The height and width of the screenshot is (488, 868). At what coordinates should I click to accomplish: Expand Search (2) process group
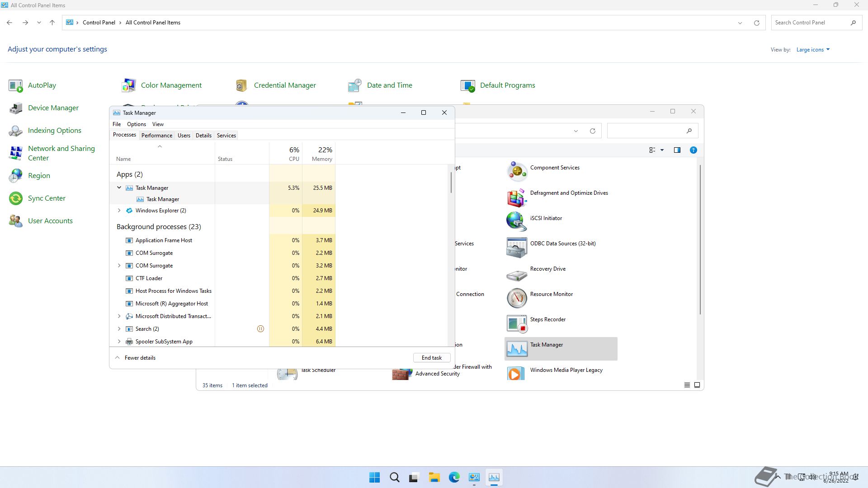click(x=119, y=329)
